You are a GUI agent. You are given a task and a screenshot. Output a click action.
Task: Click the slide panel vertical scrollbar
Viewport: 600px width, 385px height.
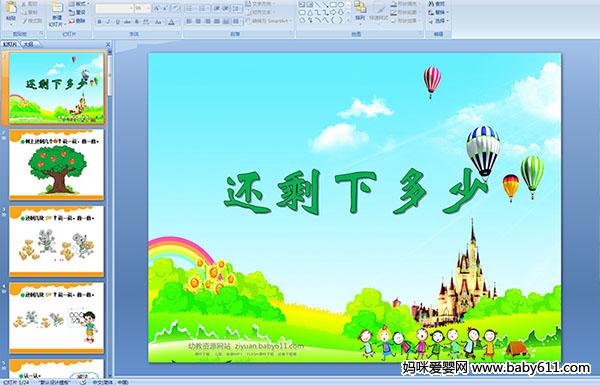[110, 214]
